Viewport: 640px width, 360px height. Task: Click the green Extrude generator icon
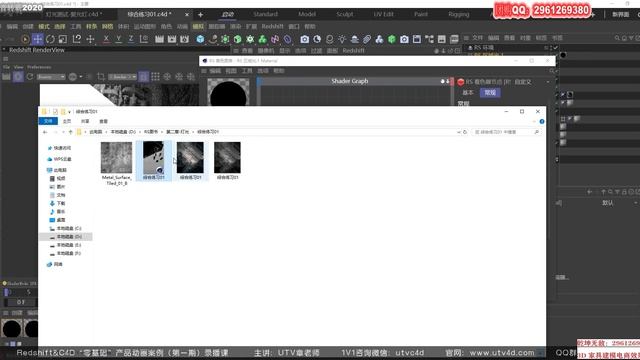[238, 39]
